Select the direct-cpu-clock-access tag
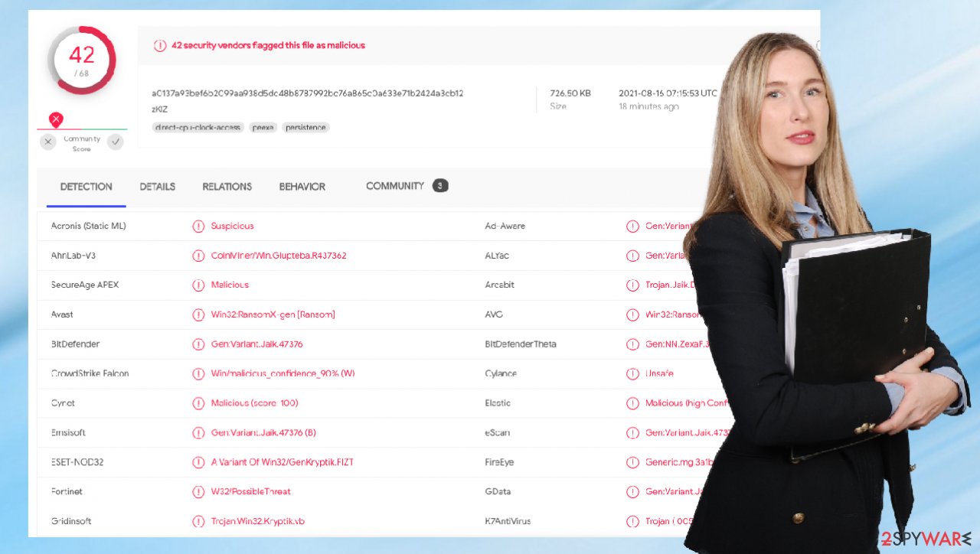The width and height of the screenshot is (980, 554). tap(198, 128)
